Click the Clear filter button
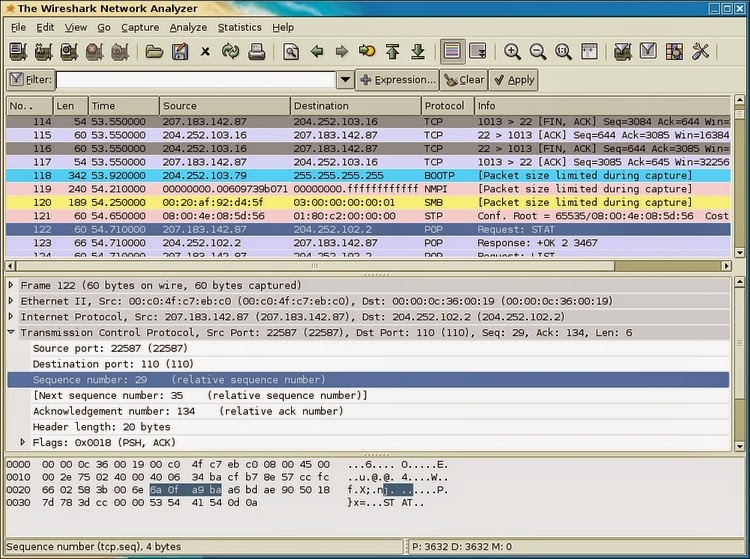 tap(463, 80)
